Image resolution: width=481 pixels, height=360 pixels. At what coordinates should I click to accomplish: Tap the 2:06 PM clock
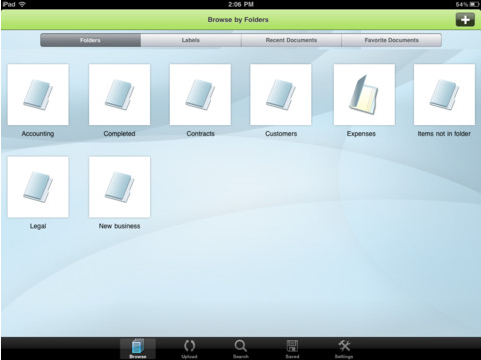tap(241, 4)
